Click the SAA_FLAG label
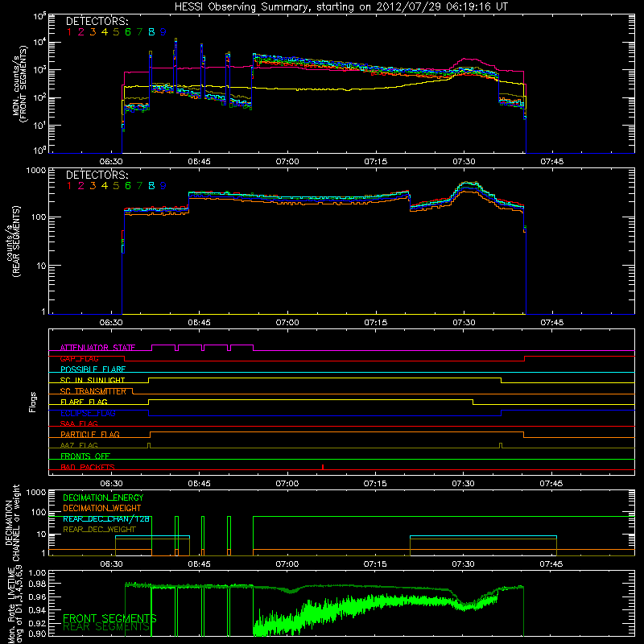This screenshot has width=644, height=644. tap(79, 423)
